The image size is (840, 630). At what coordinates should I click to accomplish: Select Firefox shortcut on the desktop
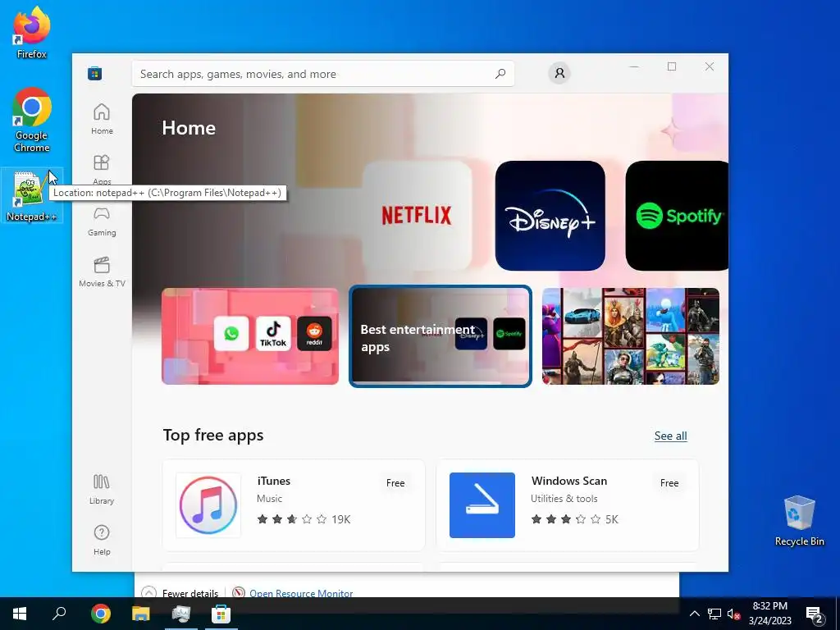pyautogui.click(x=32, y=33)
